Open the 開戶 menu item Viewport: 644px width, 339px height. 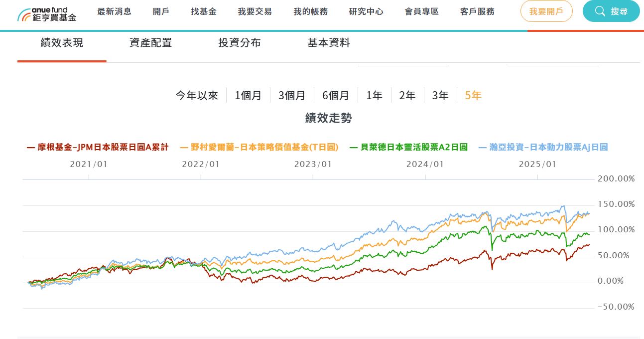(161, 11)
